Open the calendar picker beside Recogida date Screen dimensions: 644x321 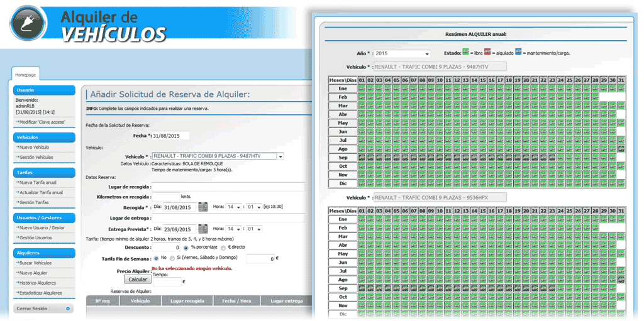click(x=203, y=207)
